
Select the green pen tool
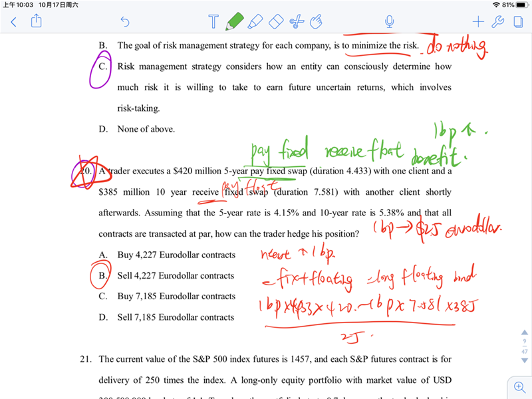[x=233, y=22]
